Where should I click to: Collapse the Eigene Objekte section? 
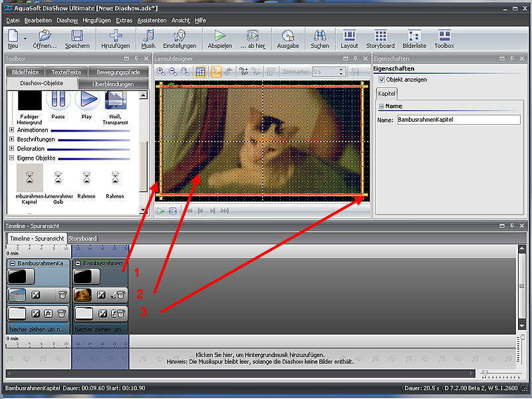pos(12,158)
